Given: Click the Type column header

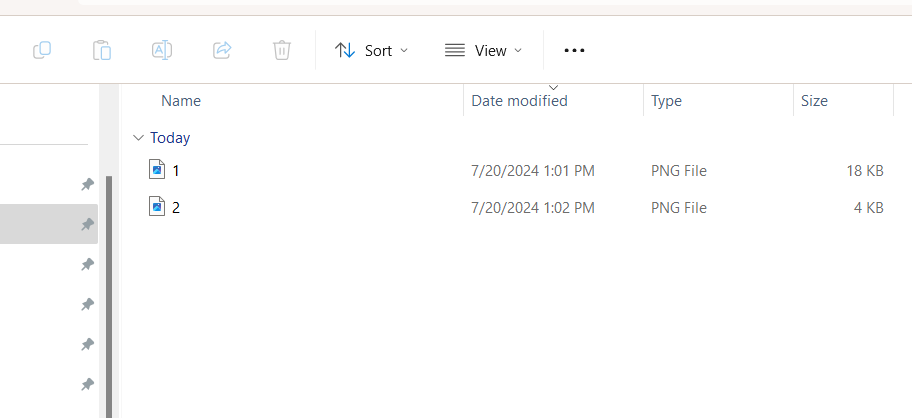Looking at the screenshot, I should (666, 101).
